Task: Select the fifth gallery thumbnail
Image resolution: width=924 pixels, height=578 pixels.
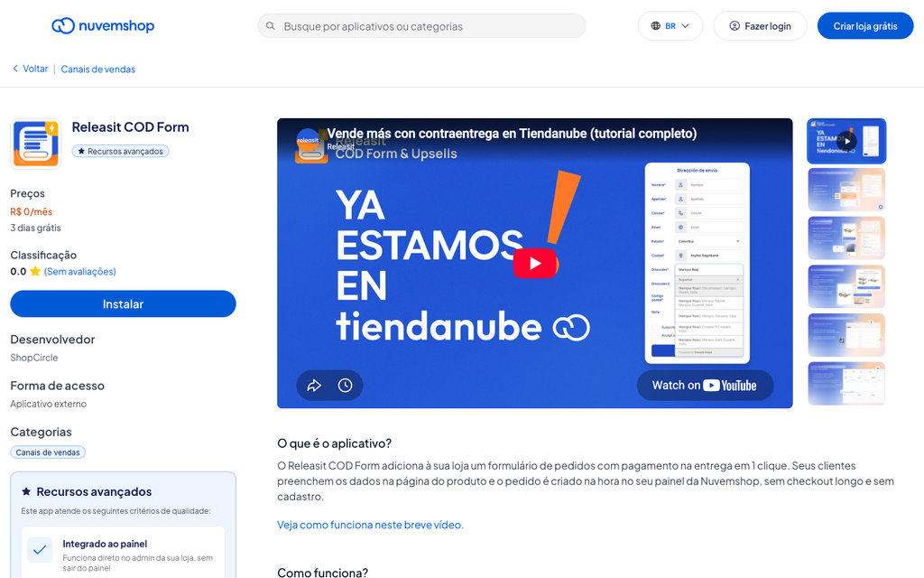Action: point(846,335)
